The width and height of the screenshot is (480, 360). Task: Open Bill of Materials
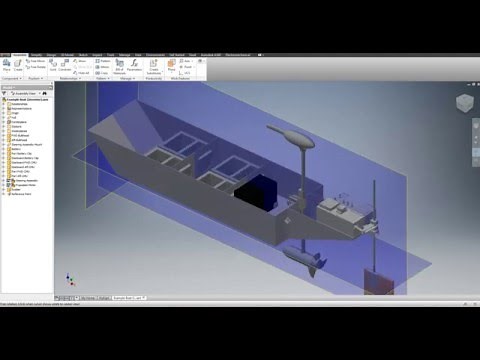tap(119, 67)
